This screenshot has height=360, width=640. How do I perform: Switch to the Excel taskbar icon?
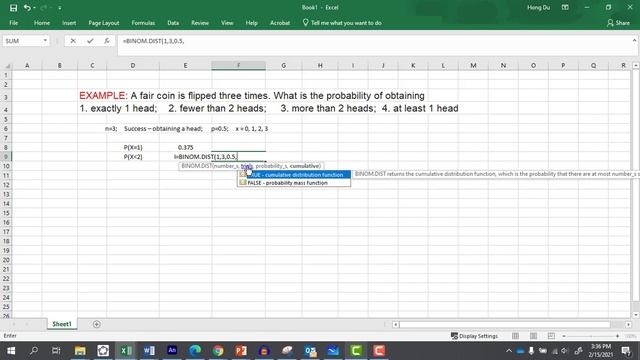(x=126, y=351)
